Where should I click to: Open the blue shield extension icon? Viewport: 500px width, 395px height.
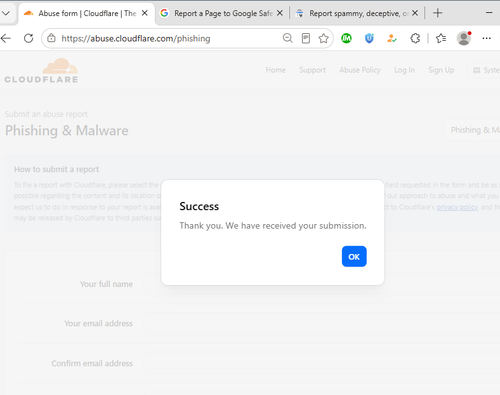coord(369,38)
